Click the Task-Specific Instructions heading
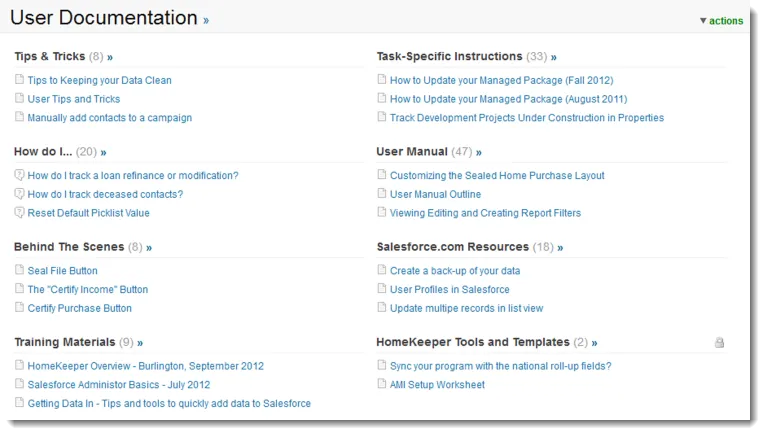 [449, 57]
